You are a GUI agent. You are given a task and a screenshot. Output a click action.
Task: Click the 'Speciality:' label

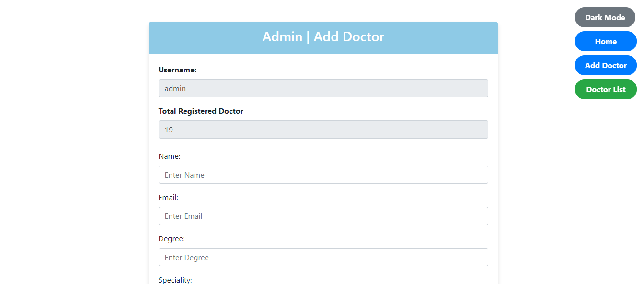pyautogui.click(x=175, y=280)
